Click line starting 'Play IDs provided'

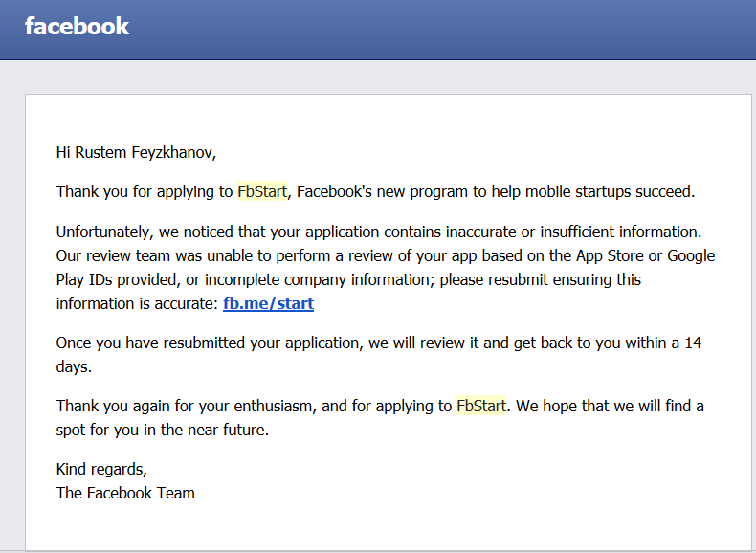(348, 280)
